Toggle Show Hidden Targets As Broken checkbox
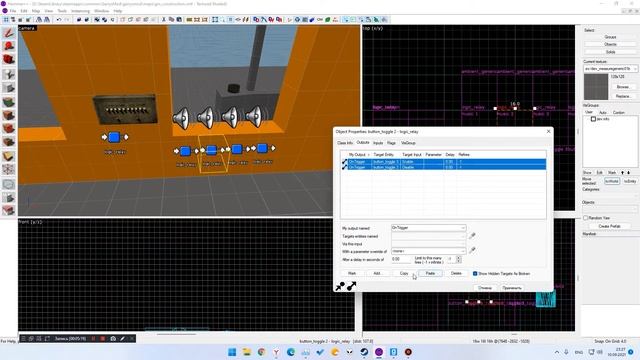 pyautogui.click(x=475, y=273)
